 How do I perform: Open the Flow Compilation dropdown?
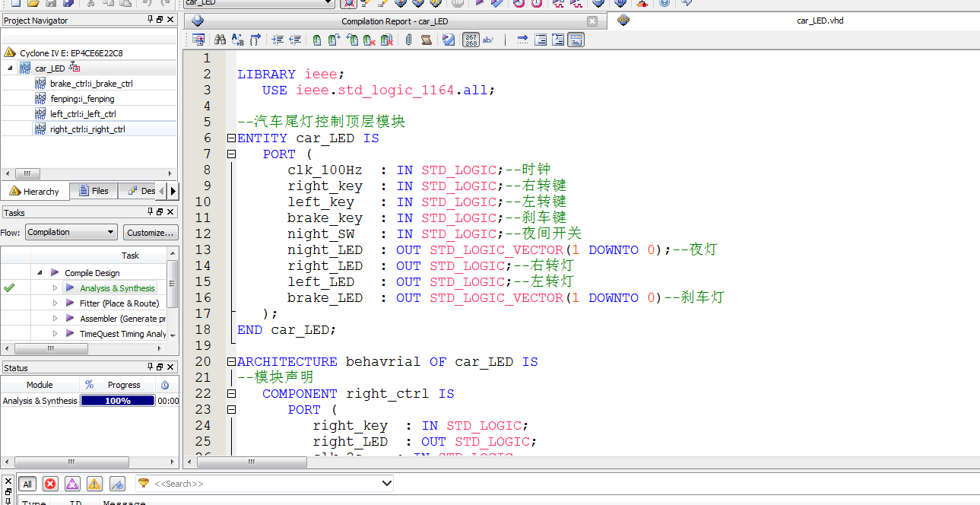point(71,233)
